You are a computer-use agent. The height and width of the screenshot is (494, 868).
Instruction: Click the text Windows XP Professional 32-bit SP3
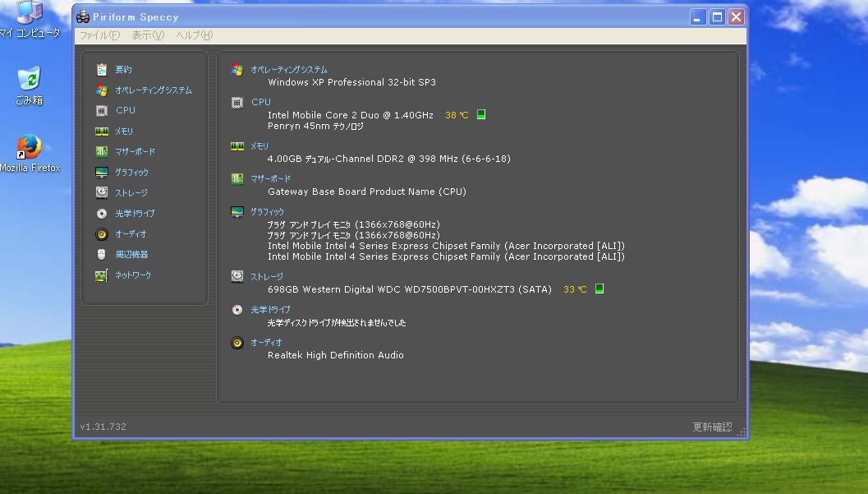[351, 82]
